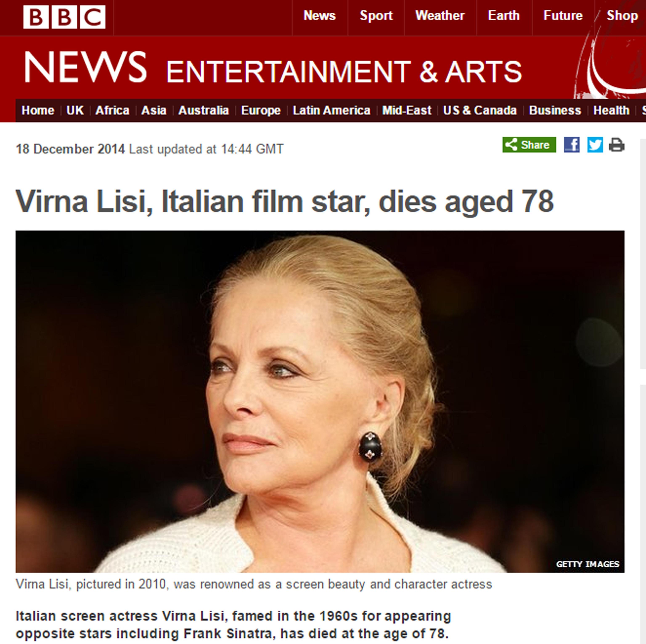The image size is (646, 644).
Task: Open the US & Canada news tab
Action: (479, 110)
